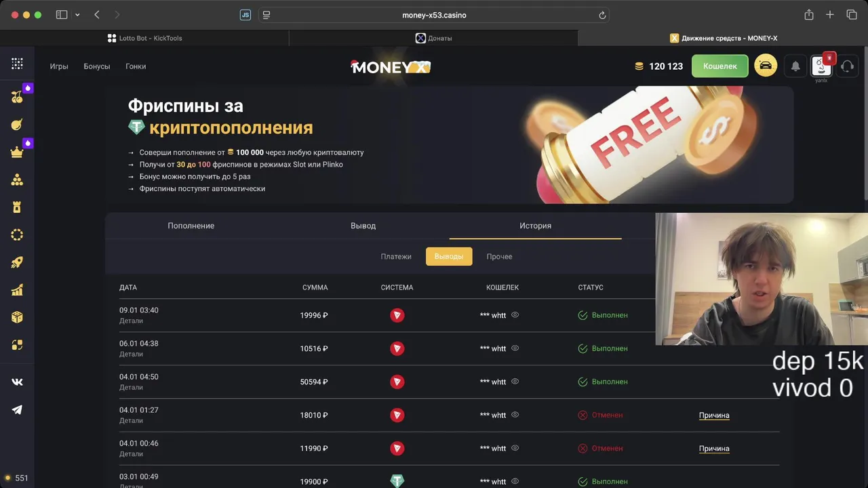Open the Telegram link icon
The width and height of the screenshot is (868, 488).
17,409
